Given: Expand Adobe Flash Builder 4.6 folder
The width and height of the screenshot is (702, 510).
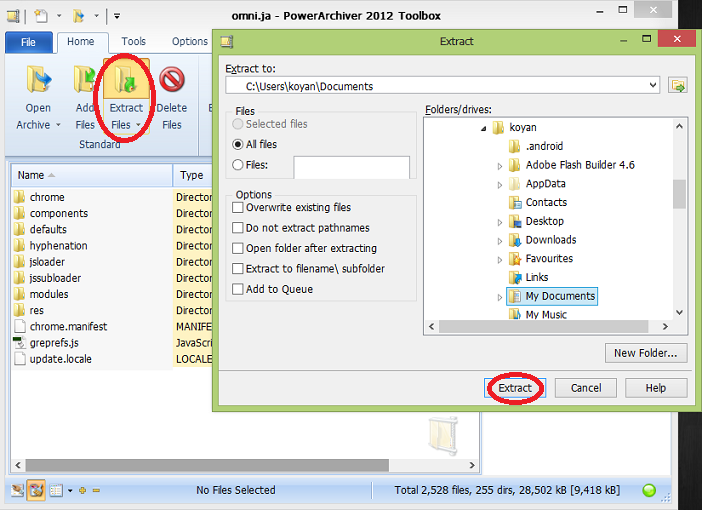Looking at the screenshot, I should pyautogui.click(x=500, y=166).
